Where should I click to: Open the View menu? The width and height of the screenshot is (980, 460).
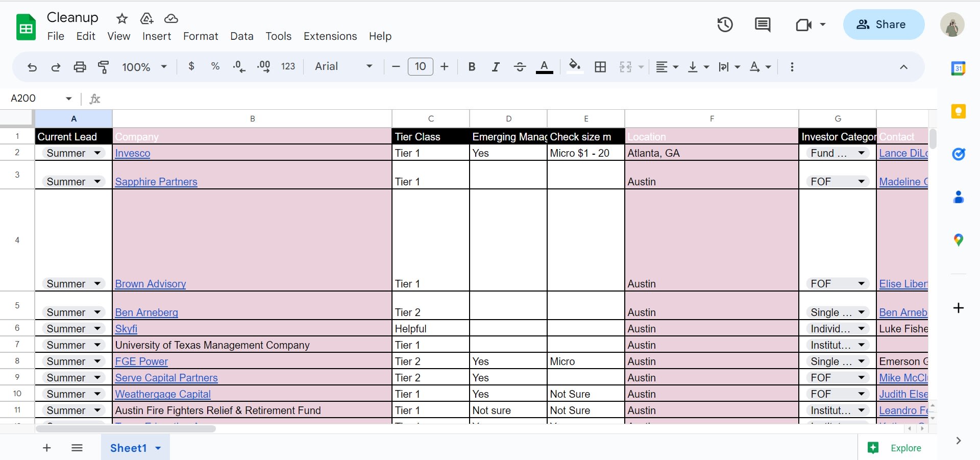pyautogui.click(x=119, y=36)
